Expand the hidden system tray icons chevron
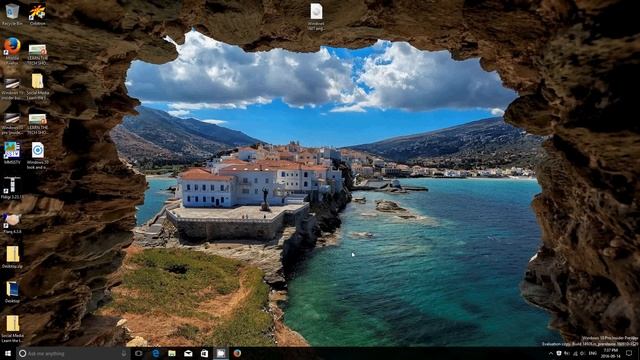This screenshot has height=360, width=640. tap(550, 353)
